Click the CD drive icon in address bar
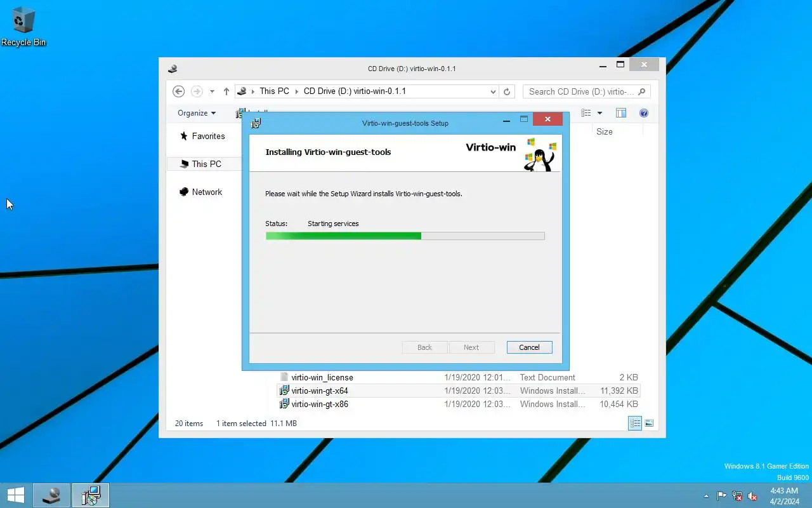The image size is (812, 508). point(241,91)
